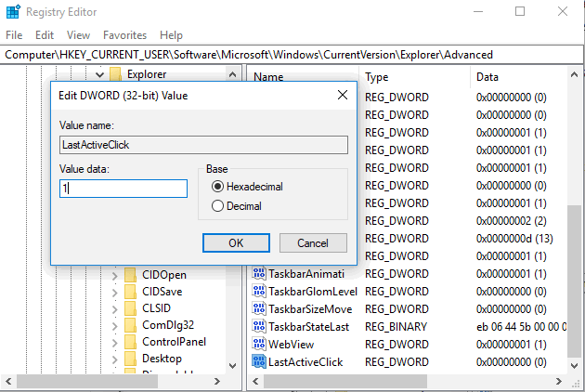This screenshot has height=392, width=585.
Task: Close the Edit DWORD dialog with X
Action: point(343,95)
